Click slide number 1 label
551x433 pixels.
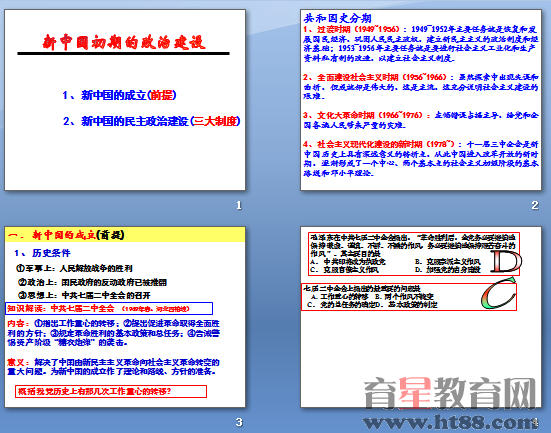(x=239, y=205)
